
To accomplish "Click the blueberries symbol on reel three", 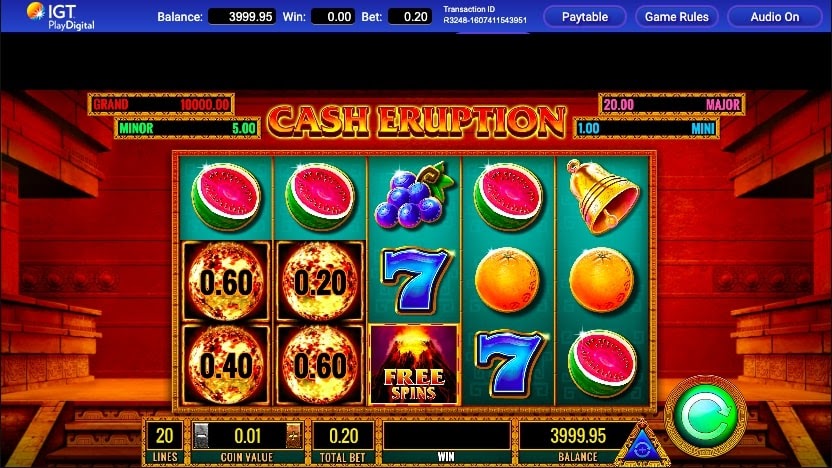I will (414, 196).
